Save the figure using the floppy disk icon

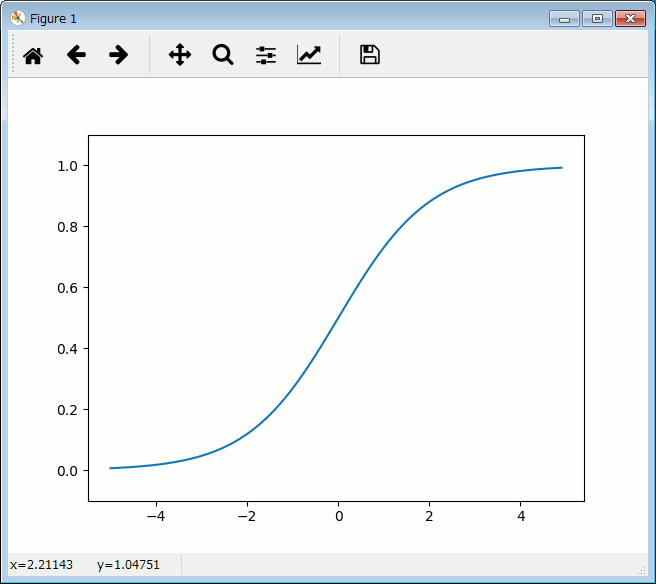point(369,55)
